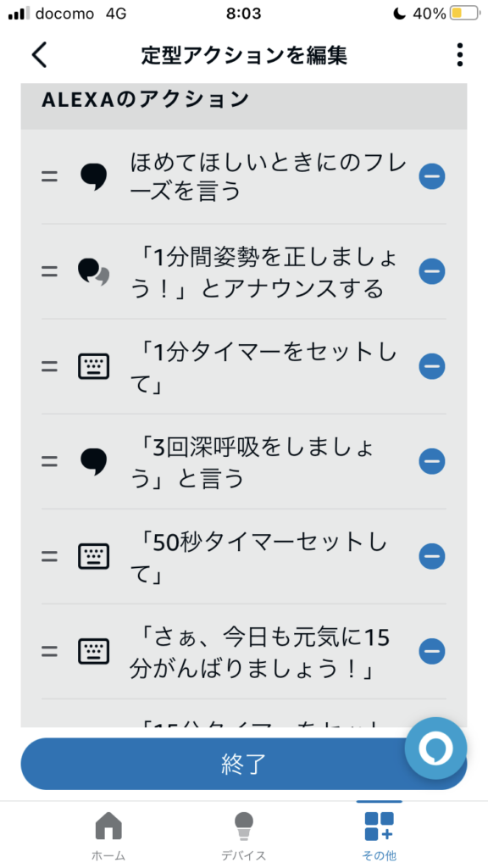Viewport: 488px width, 868px height.
Task: Remove the 3回深呼吸をしましょう action
Action: (431, 461)
